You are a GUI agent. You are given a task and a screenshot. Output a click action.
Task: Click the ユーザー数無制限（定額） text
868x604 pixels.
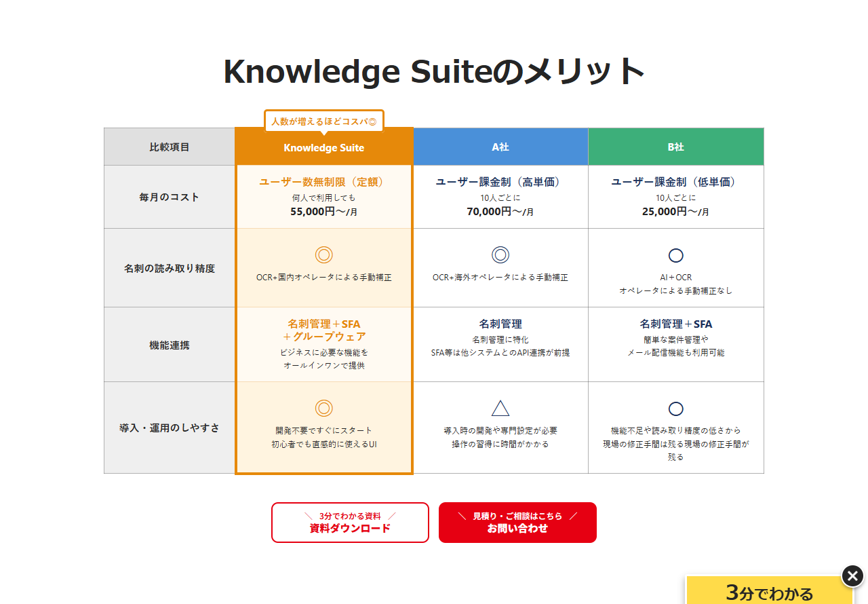324,182
